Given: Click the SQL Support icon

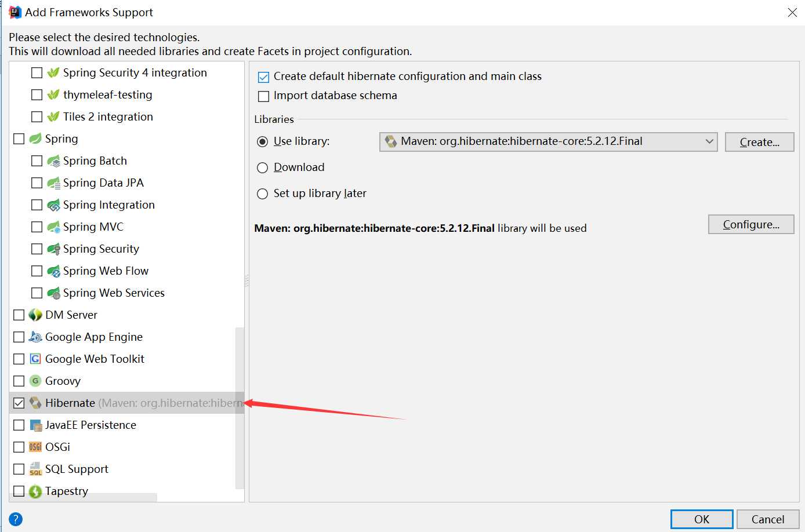Looking at the screenshot, I should (x=35, y=469).
